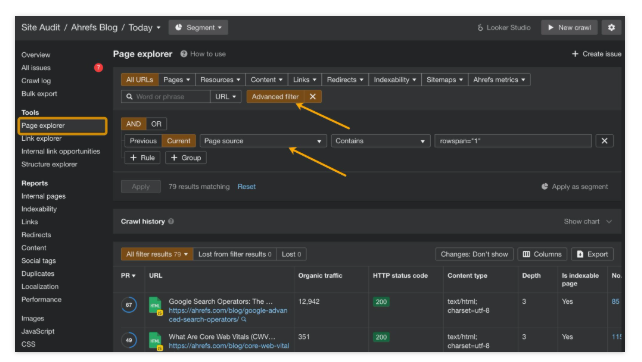642x362 pixels.
Task: Expand the Contains condition dropdown
Action: point(380,141)
